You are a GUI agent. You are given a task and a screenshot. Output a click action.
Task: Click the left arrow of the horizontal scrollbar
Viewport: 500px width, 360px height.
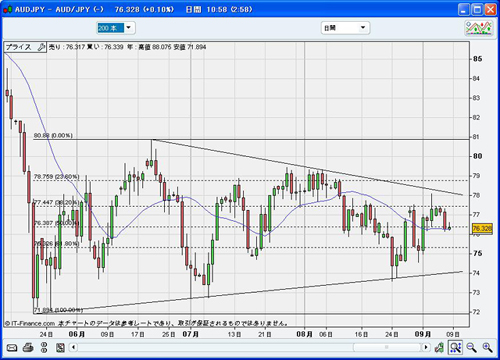tap(74, 348)
